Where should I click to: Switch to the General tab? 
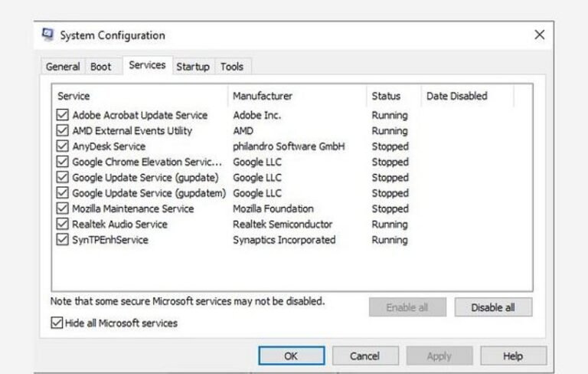pyautogui.click(x=63, y=67)
